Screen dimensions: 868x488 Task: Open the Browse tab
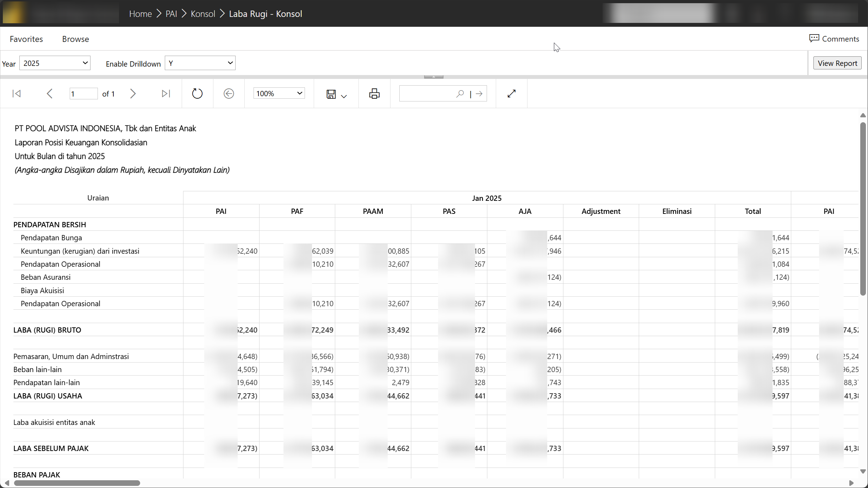coord(75,39)
